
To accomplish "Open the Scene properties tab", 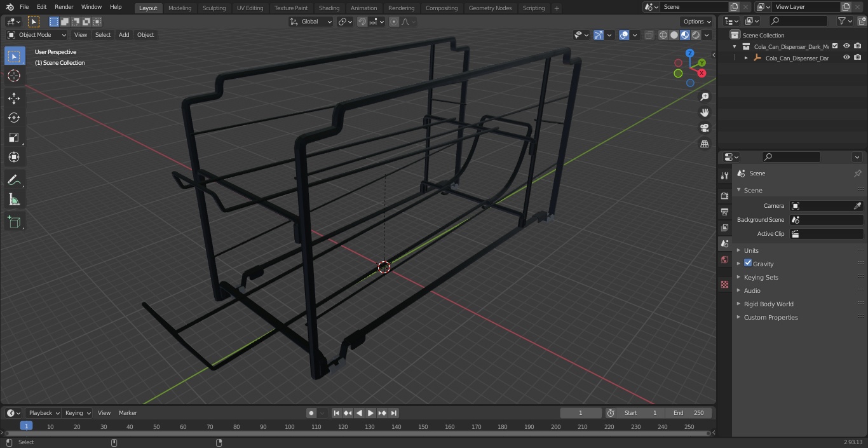I will 724,243.
